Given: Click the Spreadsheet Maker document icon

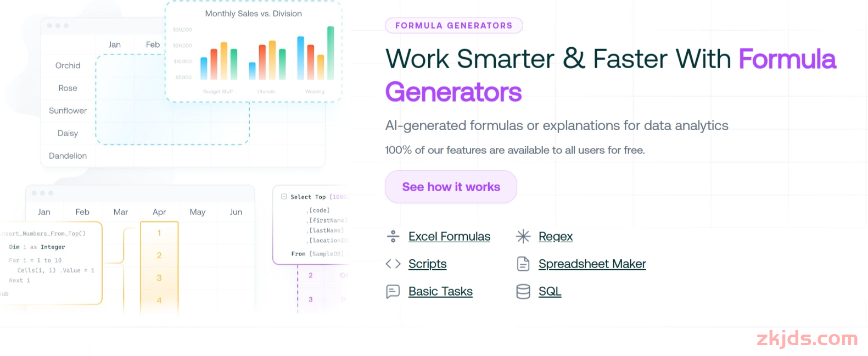Looking at the screenshot, I should (x=523, y=264).
